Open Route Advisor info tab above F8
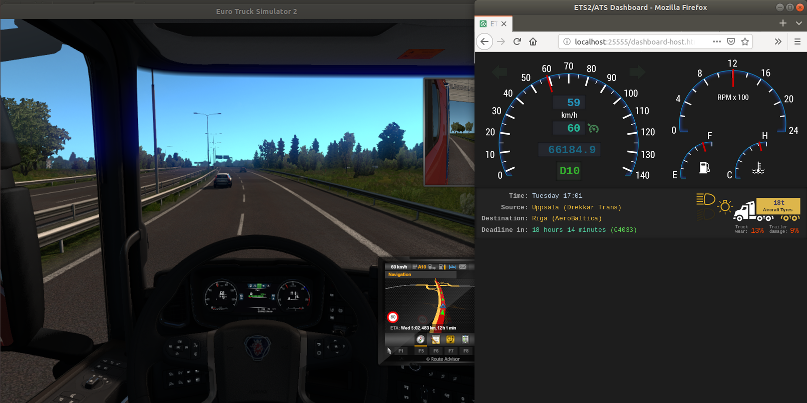 coord(465,339)
